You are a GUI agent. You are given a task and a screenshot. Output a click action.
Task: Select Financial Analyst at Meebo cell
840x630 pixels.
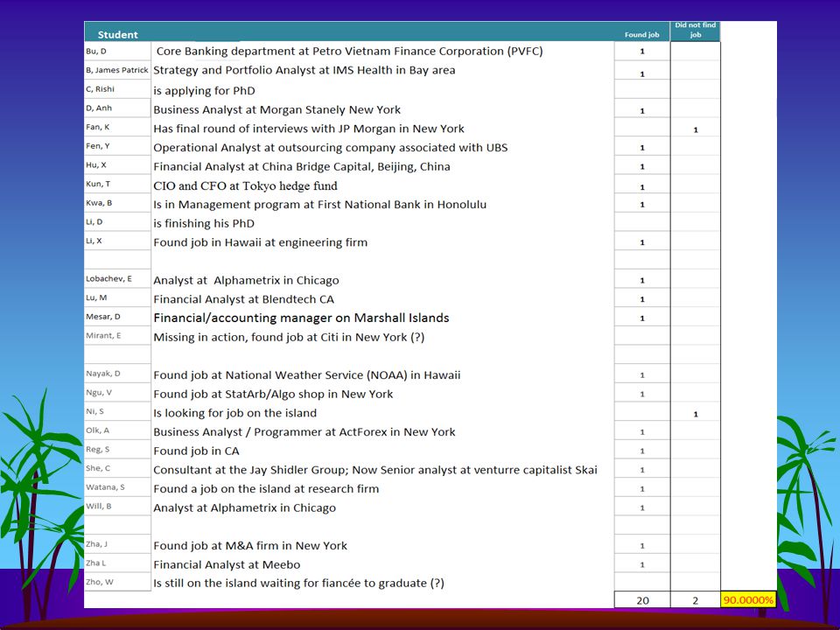pyautogui.click(x=227, y=564)
